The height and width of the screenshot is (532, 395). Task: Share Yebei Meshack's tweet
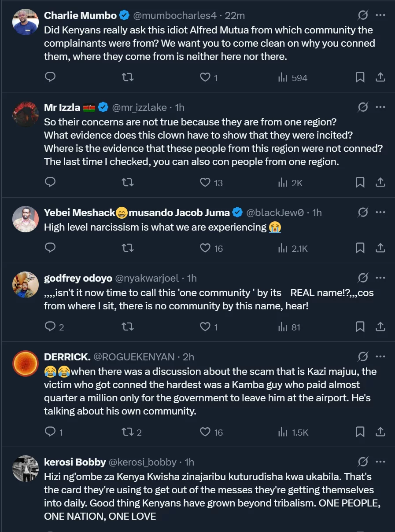[380, 248]
